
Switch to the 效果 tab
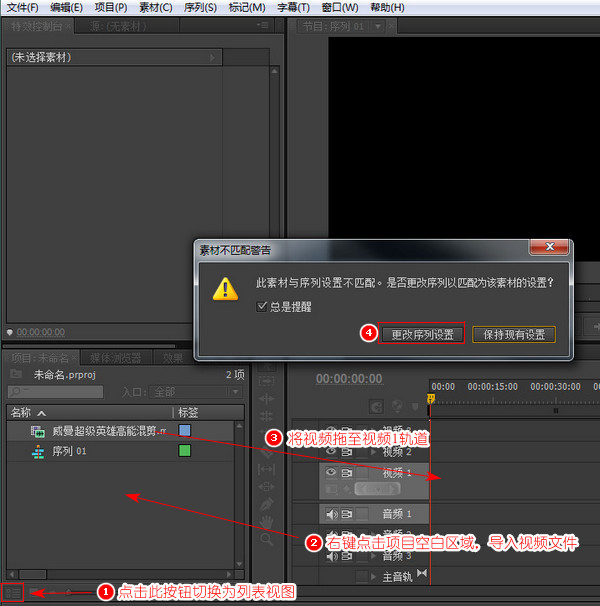click(x=172, y=358)
